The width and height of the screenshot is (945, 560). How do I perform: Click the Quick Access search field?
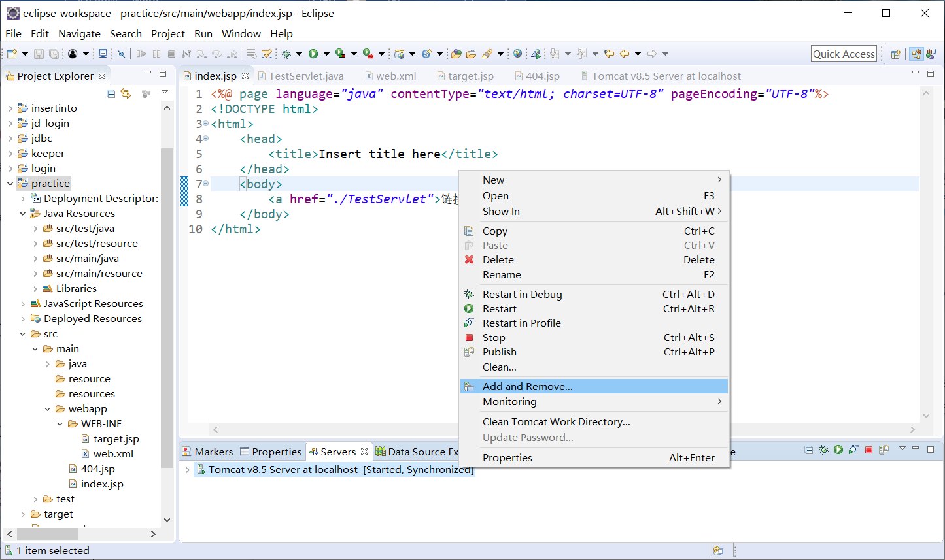pyautogui.click(x=844, y=54)
